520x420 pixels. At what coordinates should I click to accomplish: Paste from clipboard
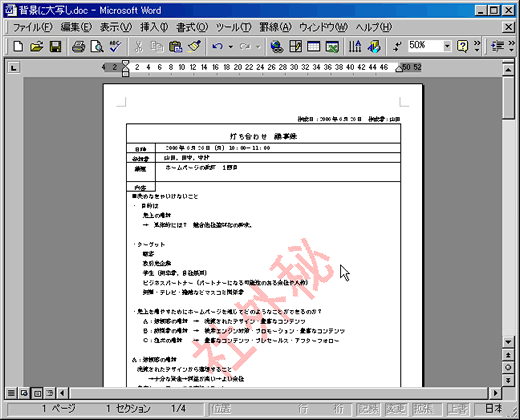(175, 46)
